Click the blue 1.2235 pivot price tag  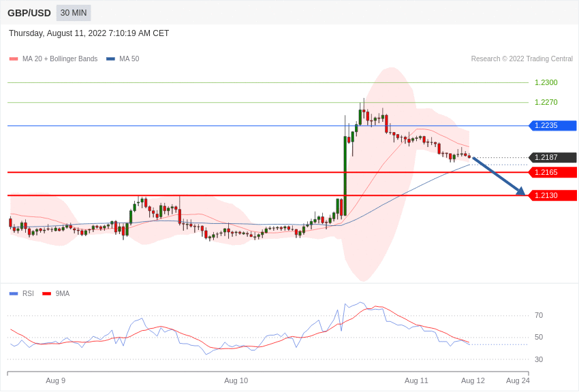coord(553,125)
